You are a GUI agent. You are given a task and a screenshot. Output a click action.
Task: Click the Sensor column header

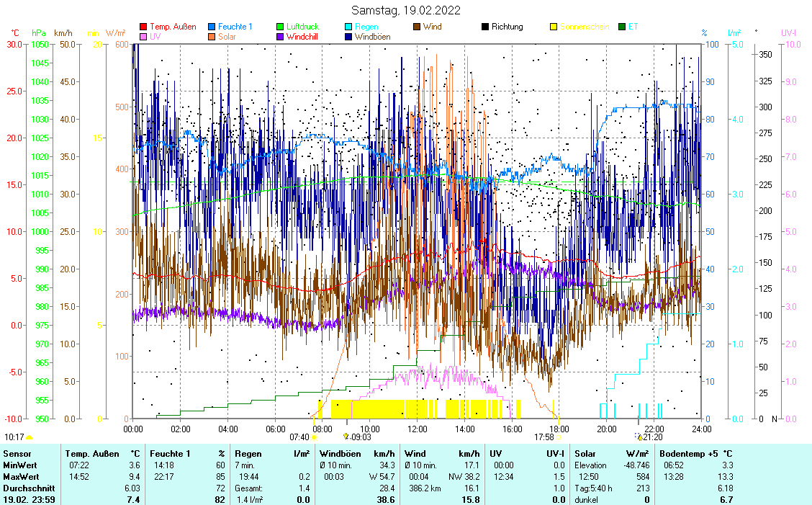17,454
